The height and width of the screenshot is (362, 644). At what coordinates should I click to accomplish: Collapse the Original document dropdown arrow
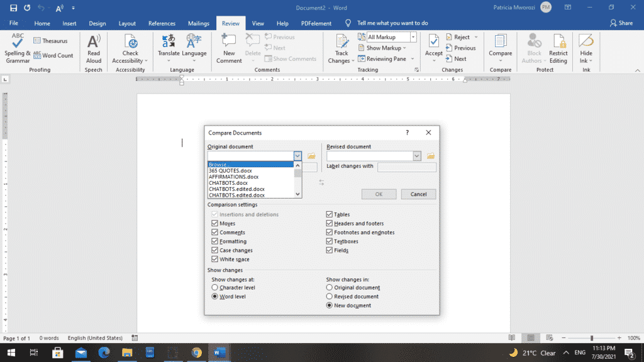(297, 156)
